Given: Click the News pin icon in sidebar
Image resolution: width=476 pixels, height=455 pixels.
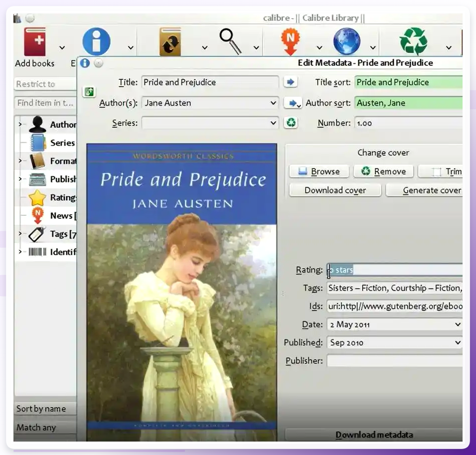Looking at the screenshot, I should pyautogui.click(x=38, y=215).
